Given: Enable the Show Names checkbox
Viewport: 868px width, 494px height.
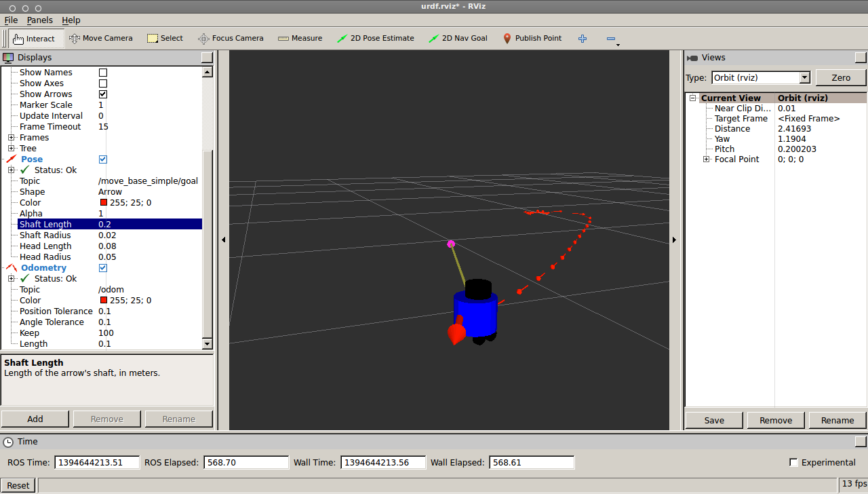Looking at the screenshot, I should 103,73.
